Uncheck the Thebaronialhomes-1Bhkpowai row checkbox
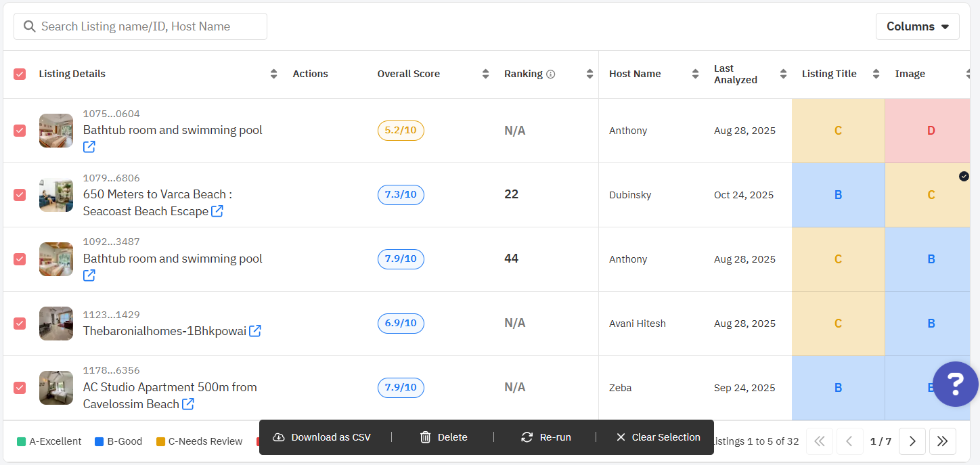 [20, 324]
